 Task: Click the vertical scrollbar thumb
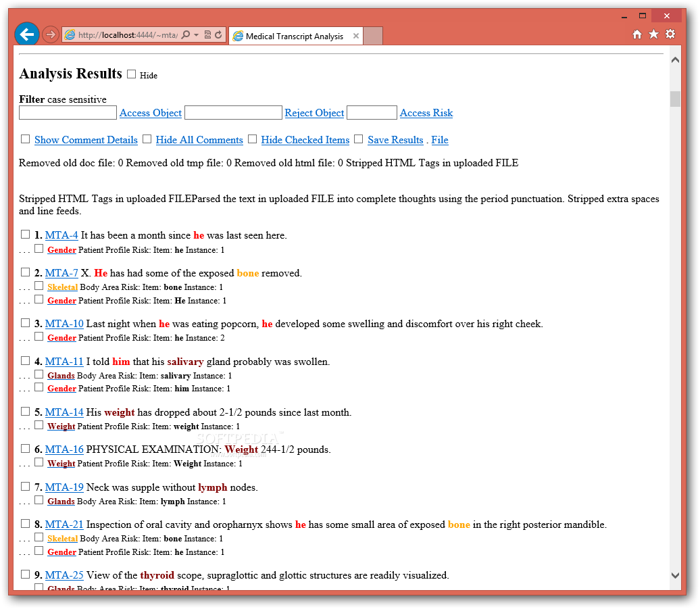click(x=675, y=99)
